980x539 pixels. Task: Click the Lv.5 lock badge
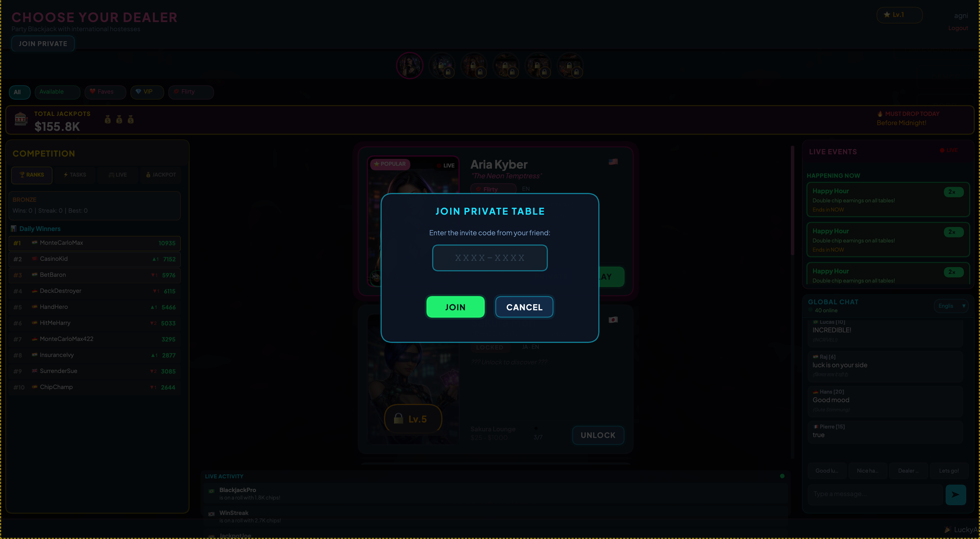click(x=413, y=419)
